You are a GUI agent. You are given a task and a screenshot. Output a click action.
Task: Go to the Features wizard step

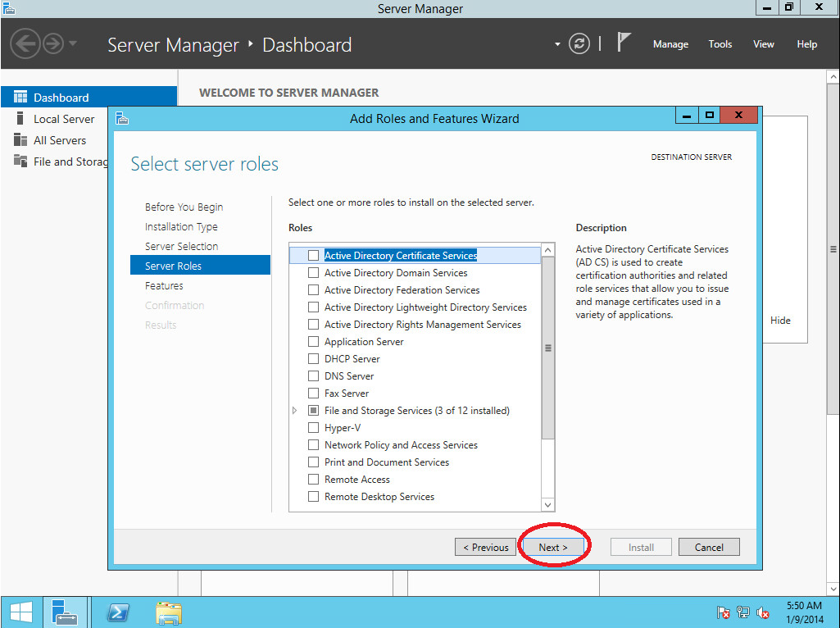(164, 285)
